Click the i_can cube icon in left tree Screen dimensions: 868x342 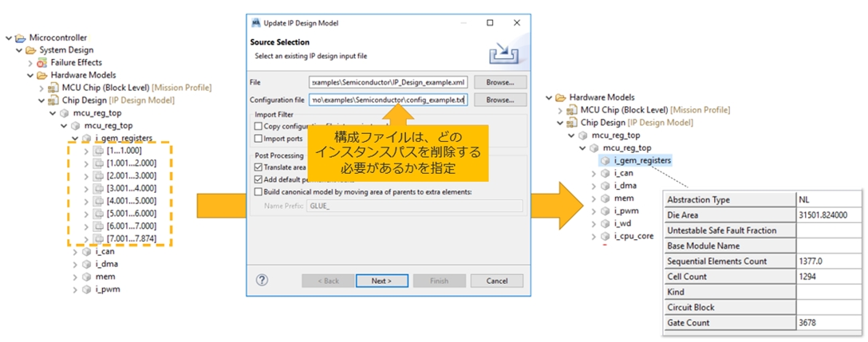pyautogui.click(x=86, y=251)
